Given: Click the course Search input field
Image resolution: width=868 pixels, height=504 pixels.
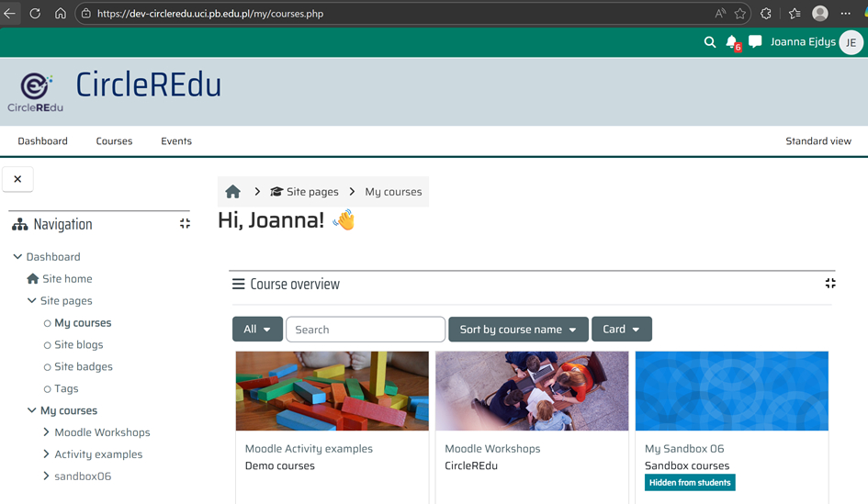Looking at the screenshot, I should (x=366, y=330).
